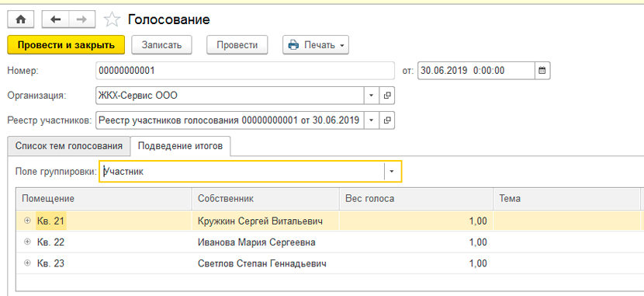The width and height of the screenshot is (644, 296).
Task: Go to the home page icon
Action: (x=20, y=19)
